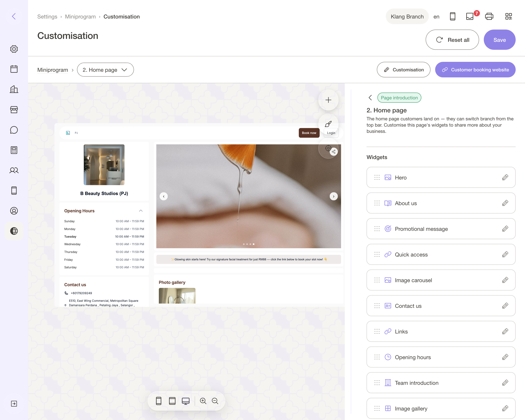Screen dimensions: 525x420
Task: Click the phone icon in top header
Action: pos(452,16)
